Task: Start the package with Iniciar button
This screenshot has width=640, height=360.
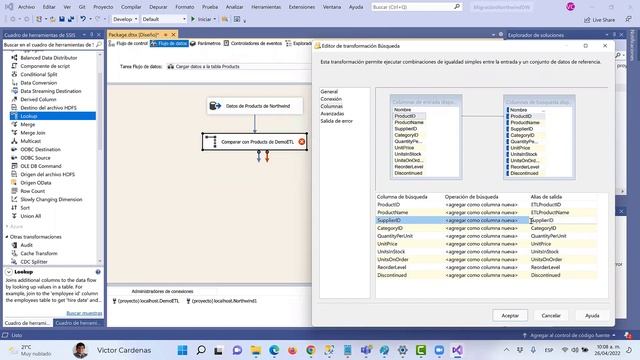Action: [201, 19]
